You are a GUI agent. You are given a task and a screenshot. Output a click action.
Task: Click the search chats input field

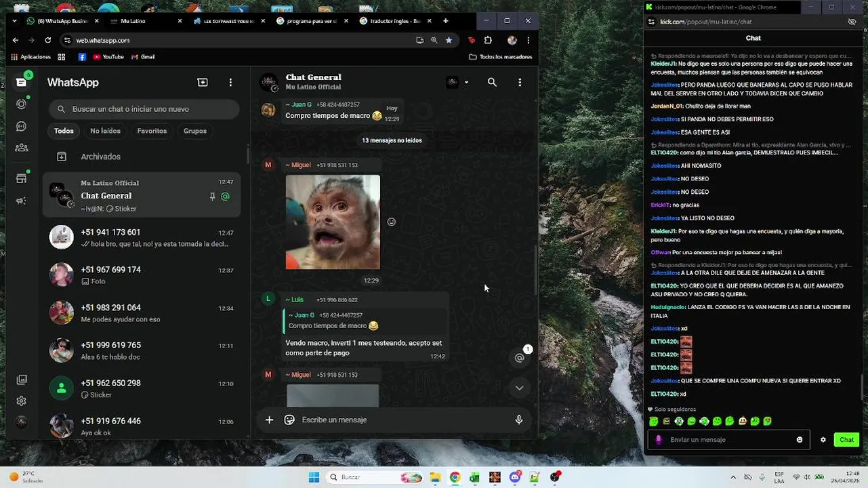pos(144,109)
